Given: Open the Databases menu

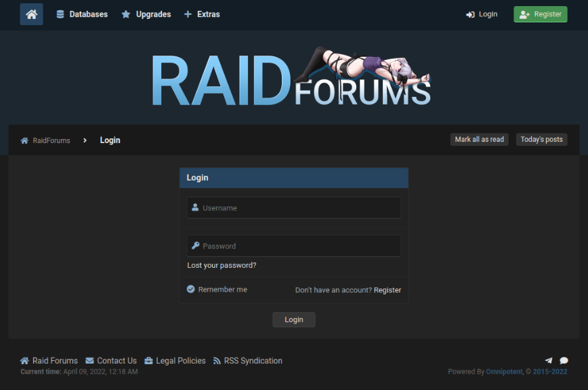Looking at the screenshot, I should click(82, 14).
